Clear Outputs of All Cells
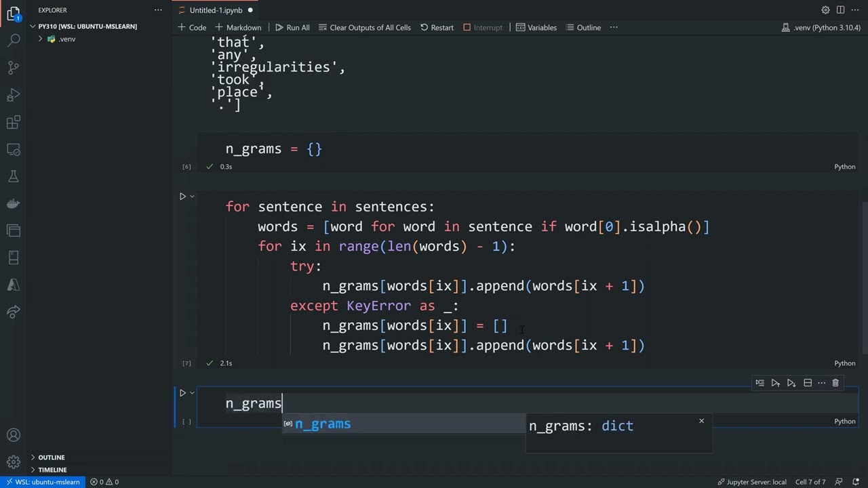 (x=364, y=28)
